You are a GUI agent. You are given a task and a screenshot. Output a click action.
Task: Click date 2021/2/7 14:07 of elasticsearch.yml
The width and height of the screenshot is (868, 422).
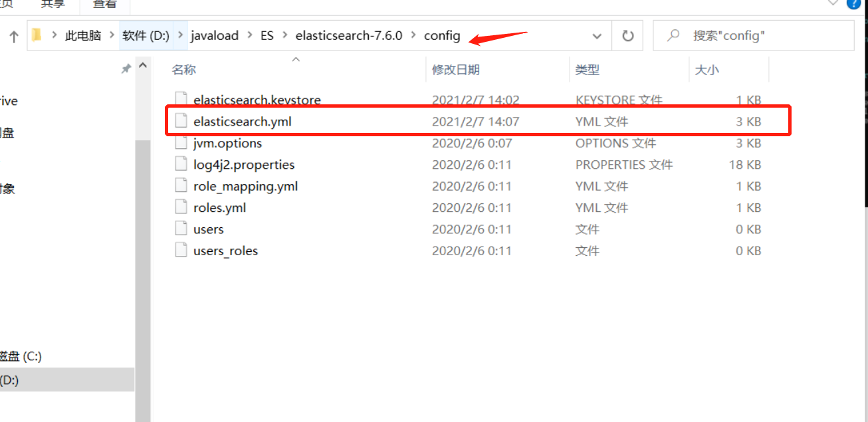[x=476, y=122]
